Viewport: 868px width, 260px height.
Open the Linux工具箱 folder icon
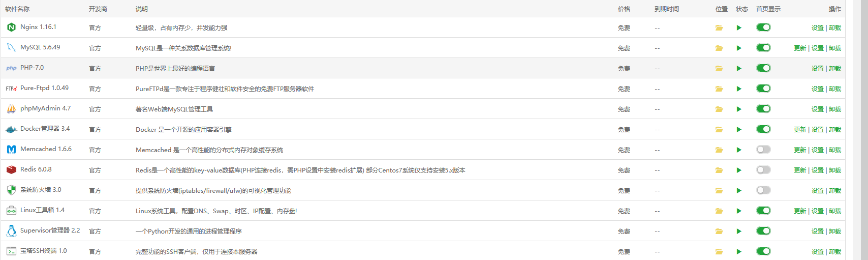tap(719, 211)
